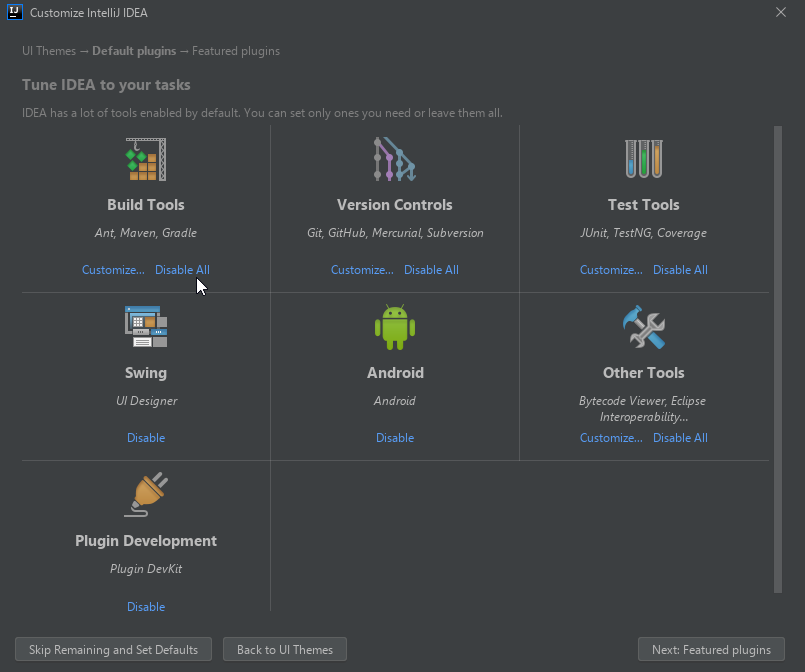Image resolution: width=805 pixels, height=672 pixels.
Task: Click the Test Tools test tubes icon
Action: point(643,159)
